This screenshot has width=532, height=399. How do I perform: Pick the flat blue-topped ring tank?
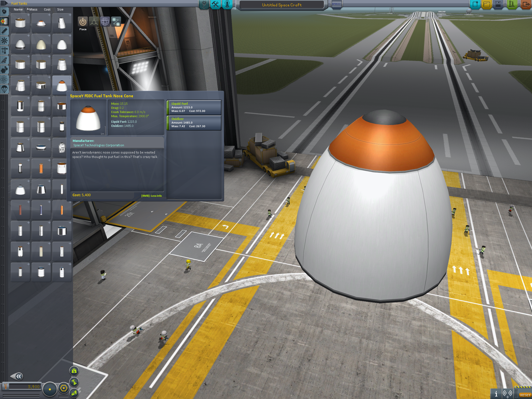point(41,148)
